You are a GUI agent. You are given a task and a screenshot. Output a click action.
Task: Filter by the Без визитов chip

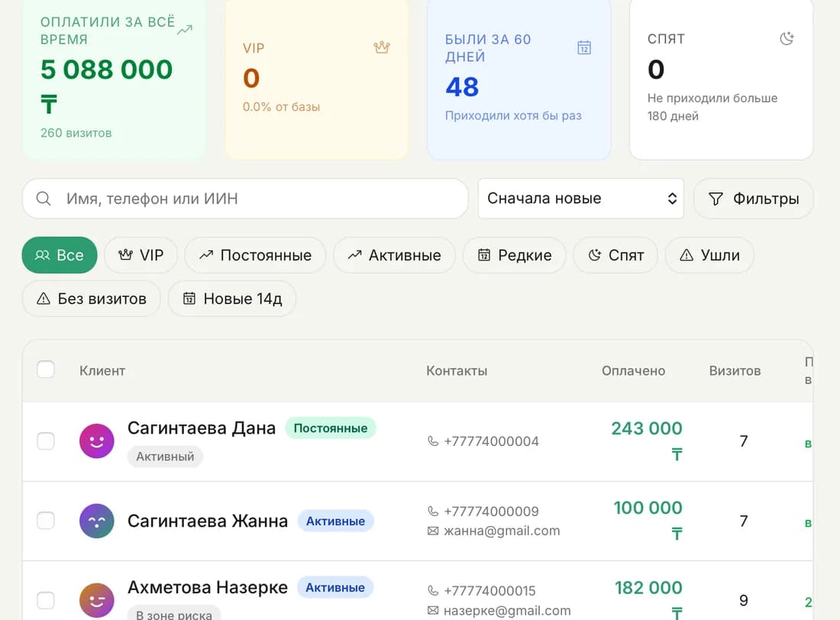[91, 299]
